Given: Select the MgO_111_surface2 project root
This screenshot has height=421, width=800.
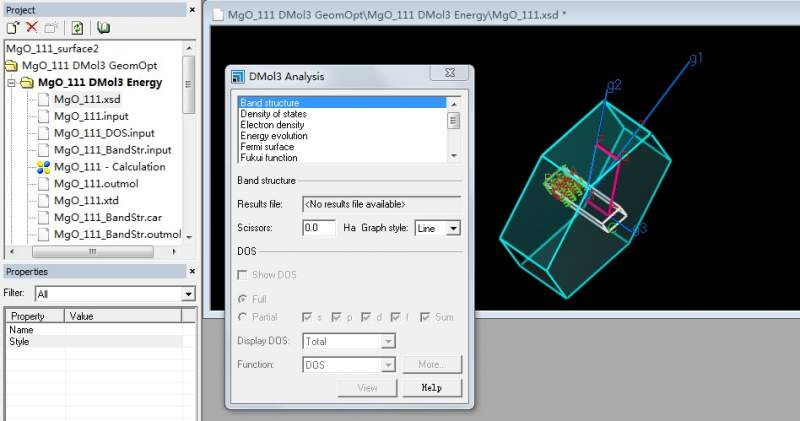Looking at the screenshot, I should pyautogui.click(x=52, y=49).
